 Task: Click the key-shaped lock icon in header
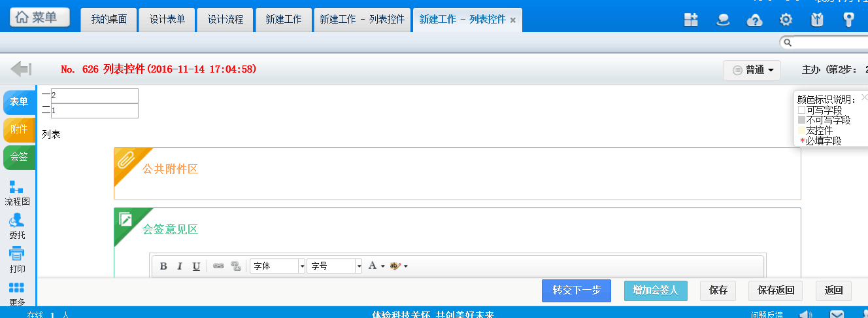(x=848, y=20)
